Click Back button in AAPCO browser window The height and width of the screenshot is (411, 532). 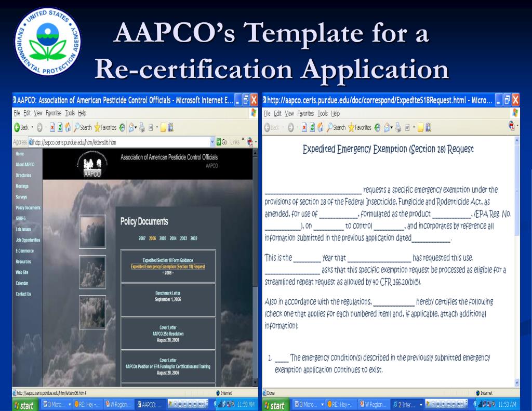click(21, 128)
